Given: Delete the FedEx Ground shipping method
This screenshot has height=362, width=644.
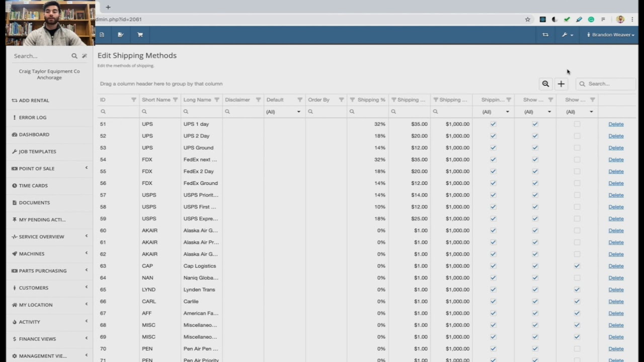Looking at the screenshot, I should 616,183.
